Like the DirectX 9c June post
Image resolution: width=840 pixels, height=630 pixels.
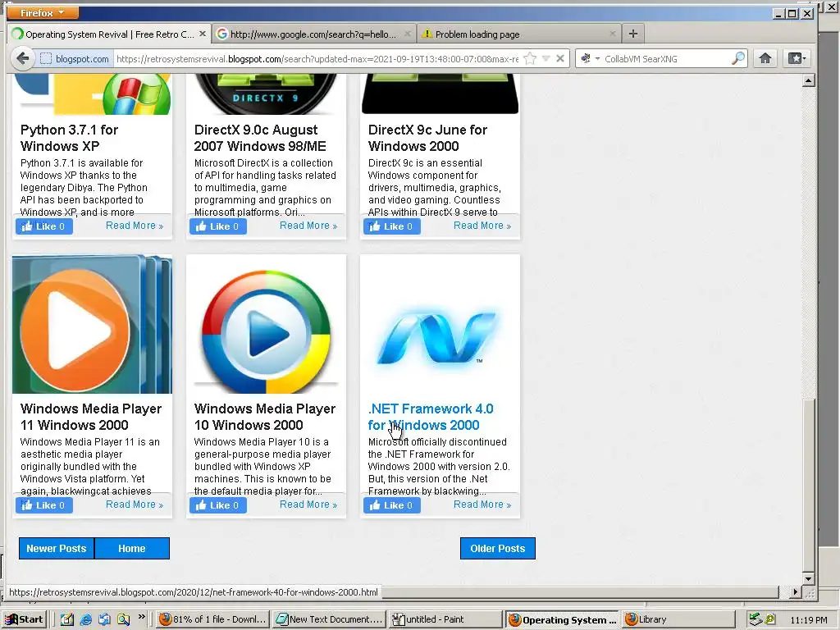point(392,226)
